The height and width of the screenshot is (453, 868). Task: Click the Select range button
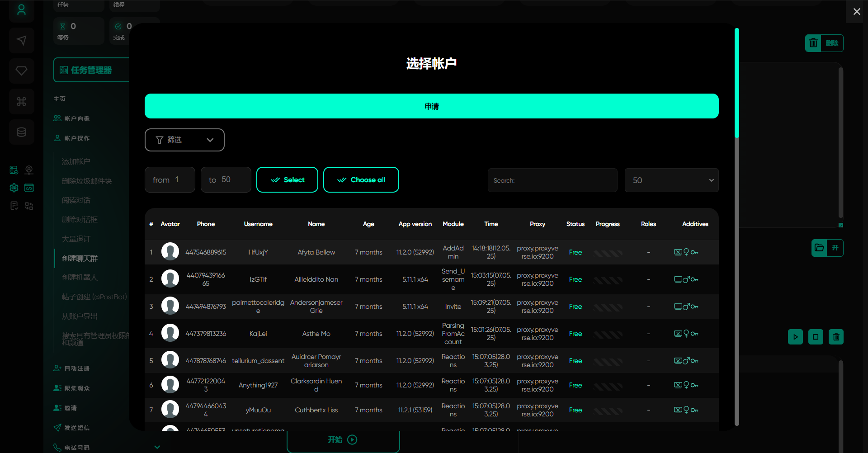click(x=287, y=180)
